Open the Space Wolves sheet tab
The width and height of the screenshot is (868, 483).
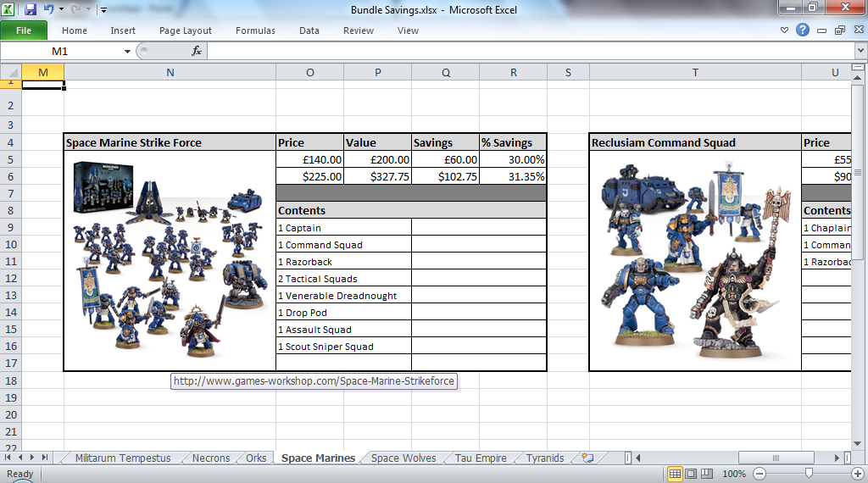403,458
